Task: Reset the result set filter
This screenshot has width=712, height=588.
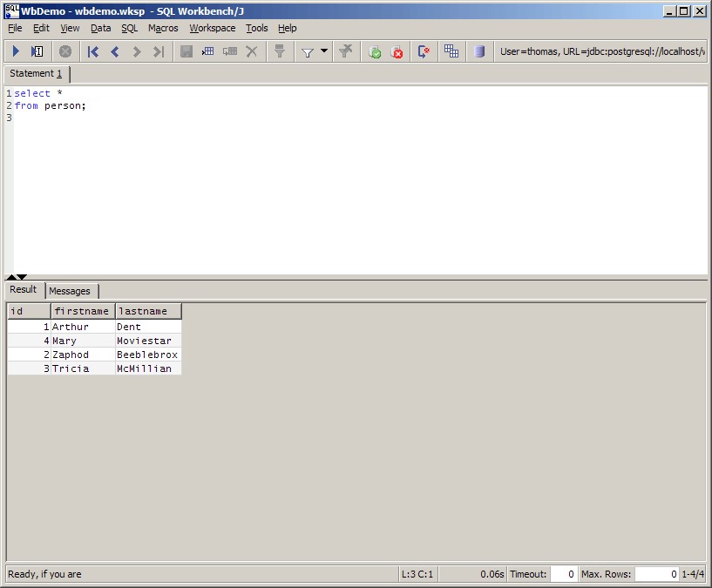Action: (344, 51)
